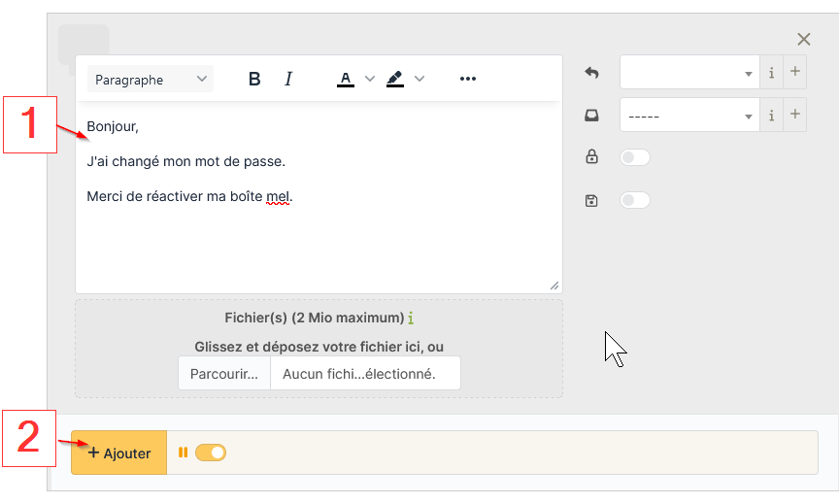
Task: Open the dashed dropdown beside the inbox icon
Action: click(x=688, y=116)
